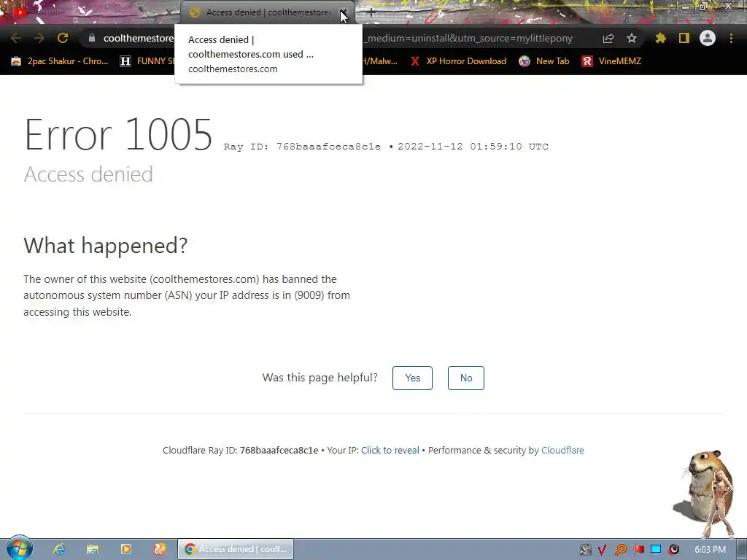Screen dimensions: 747x560
Task: Click the round speaker tray icon
Action: click(x=673, y=550)
